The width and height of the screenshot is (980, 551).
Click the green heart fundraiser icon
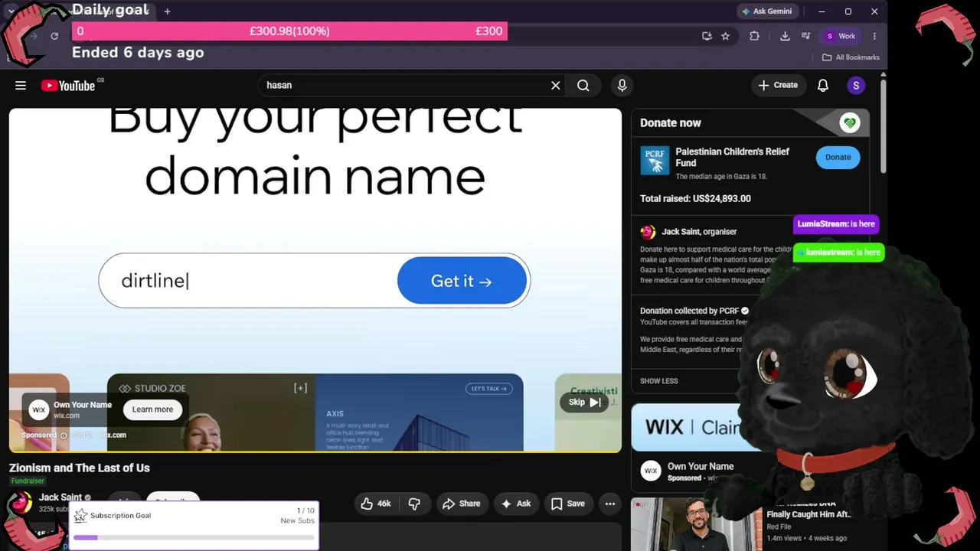[x=849, y=122]
